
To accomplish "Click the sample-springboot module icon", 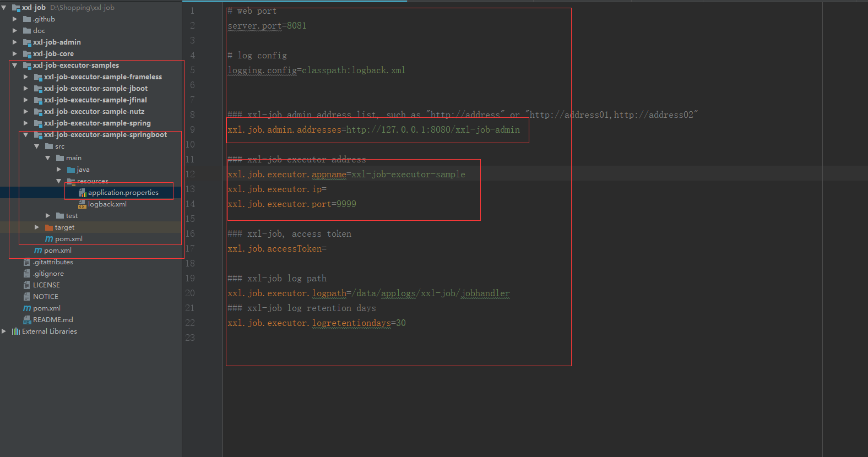I will coord(38,135).
